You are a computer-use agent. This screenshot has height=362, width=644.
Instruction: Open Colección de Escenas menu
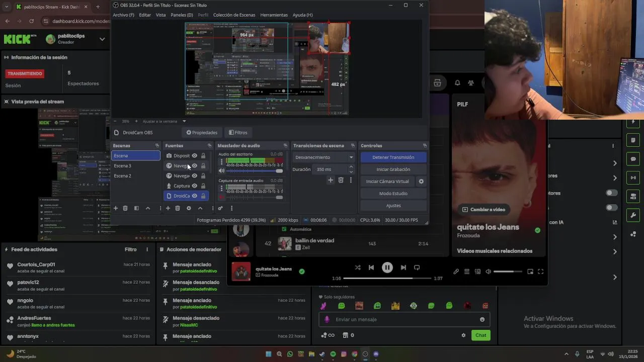point(234,15)
